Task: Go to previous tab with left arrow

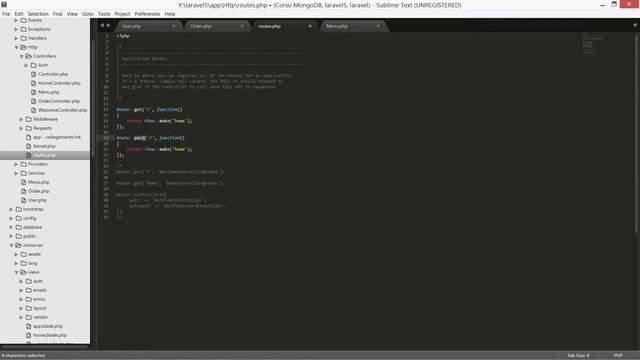Action: [102, 25]
